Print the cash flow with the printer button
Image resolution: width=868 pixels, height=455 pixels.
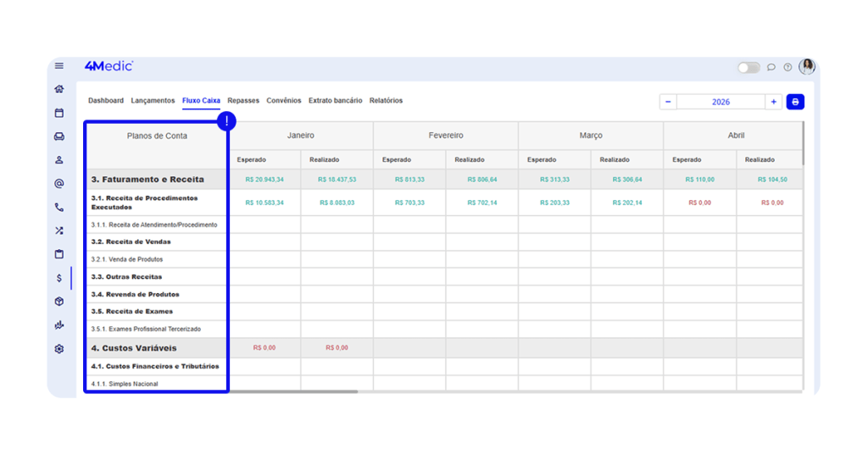point(795,102)
